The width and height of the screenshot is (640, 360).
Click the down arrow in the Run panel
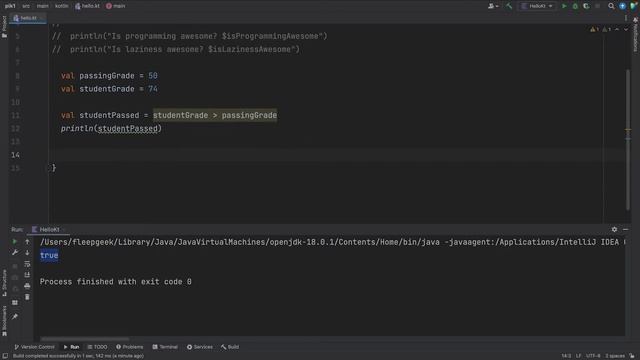(x=27, y=253)
